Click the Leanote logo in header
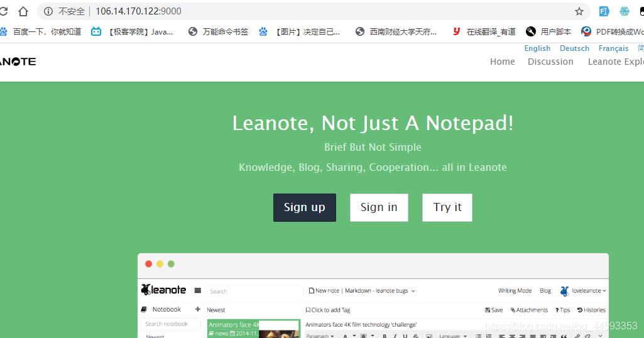This screenshot has height=338, width=644. [x=18, y=62]
